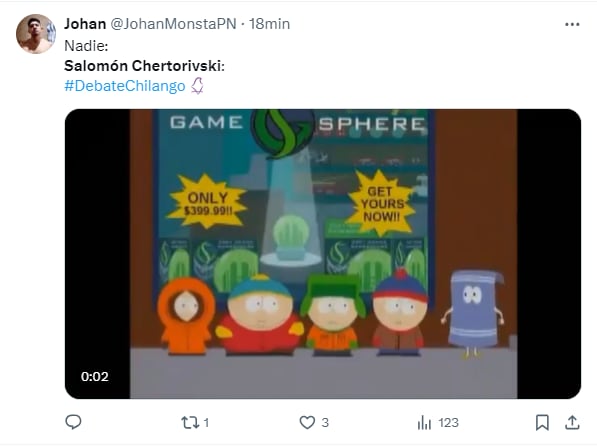The image size is (597, 446).
Task: Click the Game Sphere logo in video
Action: pyautogui.click(x=283, y=132)
